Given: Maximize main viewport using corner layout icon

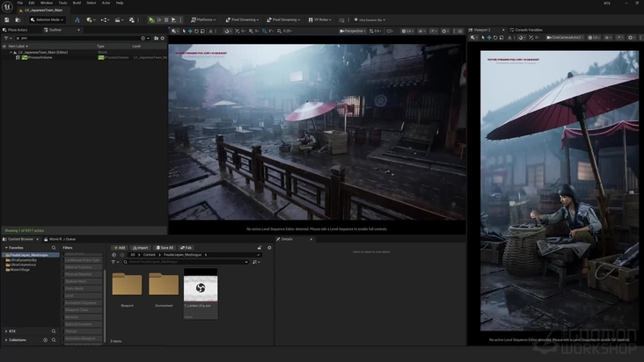Looking at the screenshot, I should [460, 31].
